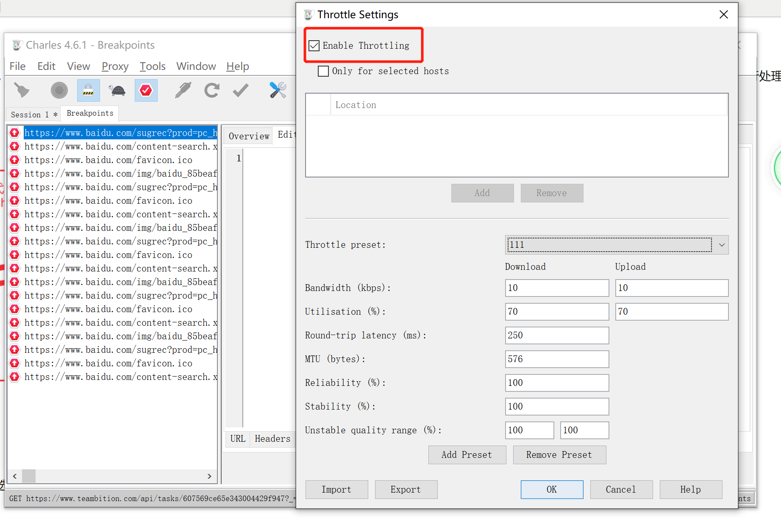Click Cancel in Throttle Settings

click(621, 490)
